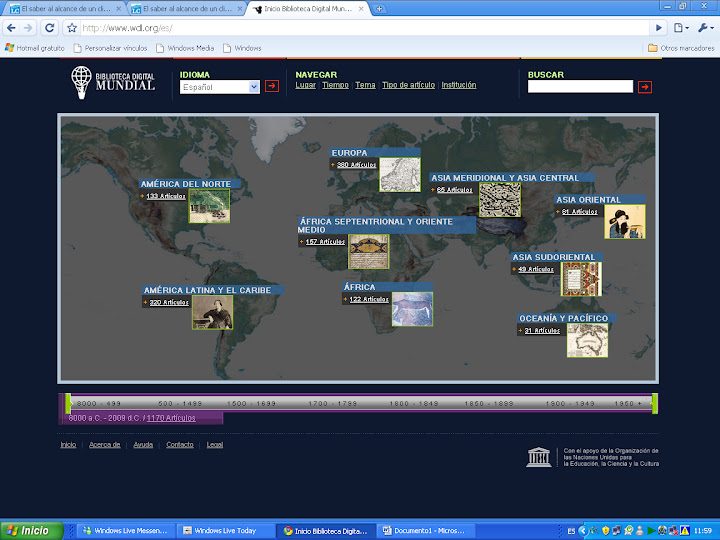This screenshot has height=540, width=720.
Task: Switch to the second 'El saber al alcance' tab
Action: click(x=186, y=9)
